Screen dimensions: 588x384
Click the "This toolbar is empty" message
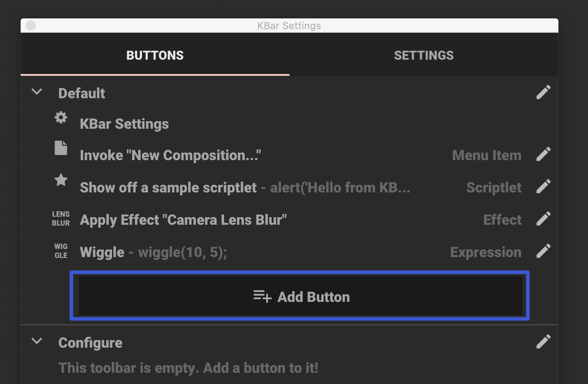click(188, 368)
